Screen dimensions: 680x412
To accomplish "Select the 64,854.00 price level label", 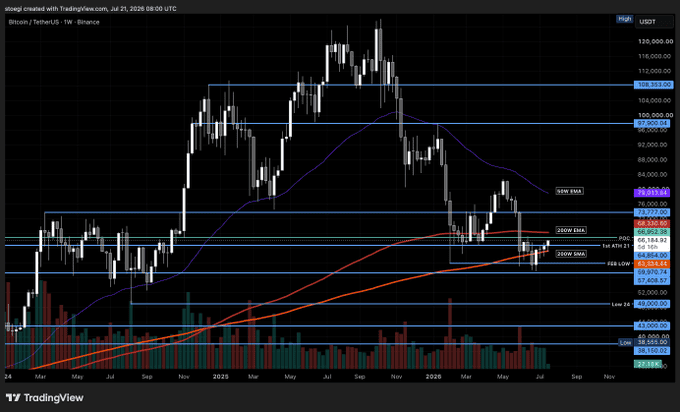I will (652, 256).
